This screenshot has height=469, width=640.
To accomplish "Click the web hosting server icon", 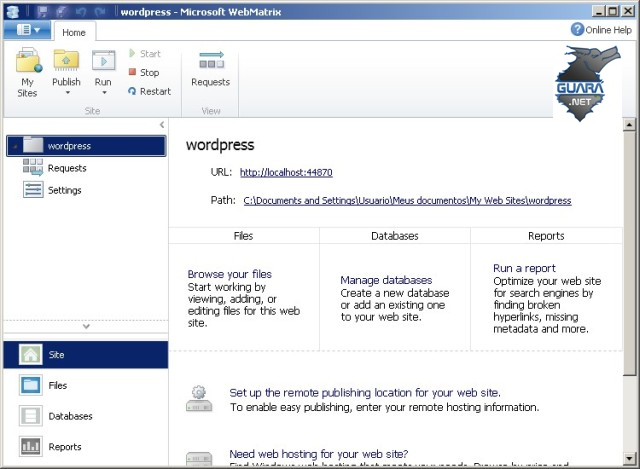I will pyautogui.click(x=199, y=459).
